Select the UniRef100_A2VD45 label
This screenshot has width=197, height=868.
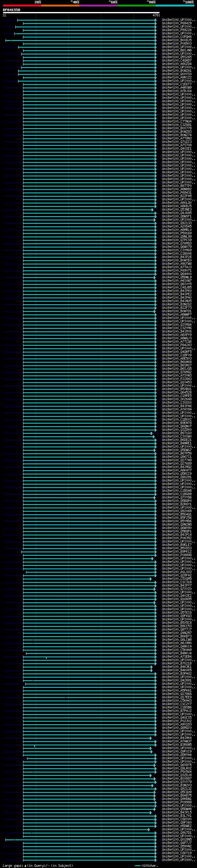(x=177, y=226)
